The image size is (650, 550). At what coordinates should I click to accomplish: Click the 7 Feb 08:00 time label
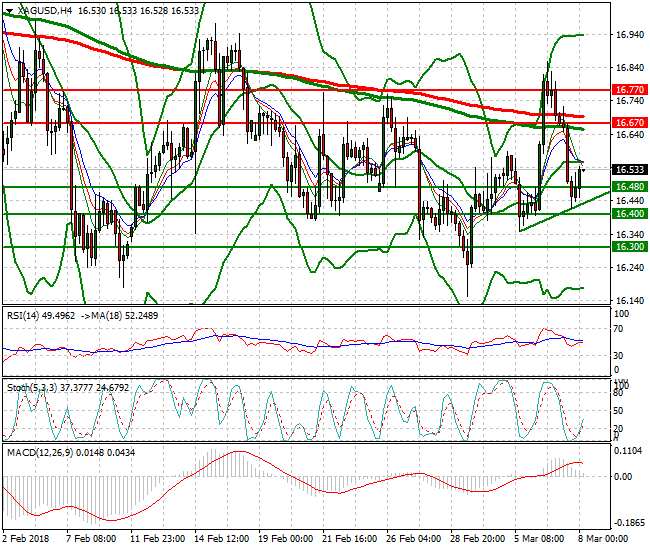91,539
